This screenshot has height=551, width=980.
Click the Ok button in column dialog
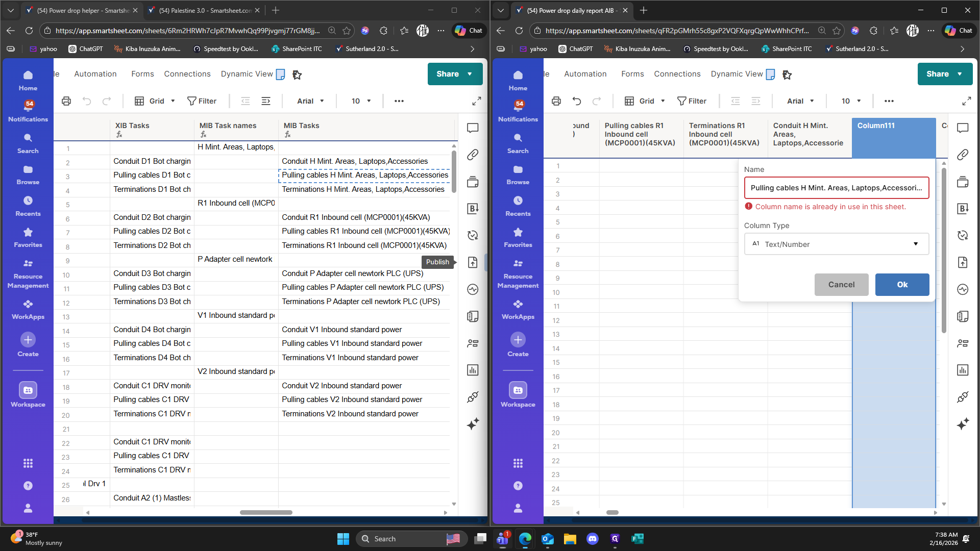(902, 285)
